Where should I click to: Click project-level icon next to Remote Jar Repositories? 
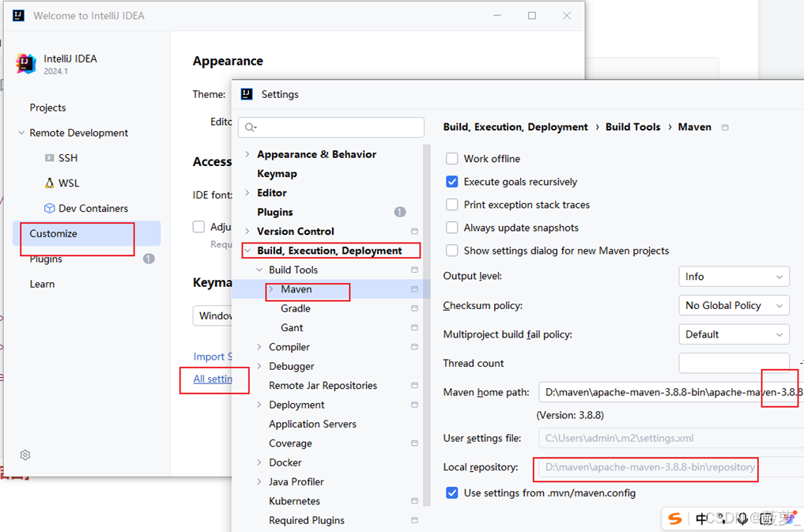pos(414,386)
